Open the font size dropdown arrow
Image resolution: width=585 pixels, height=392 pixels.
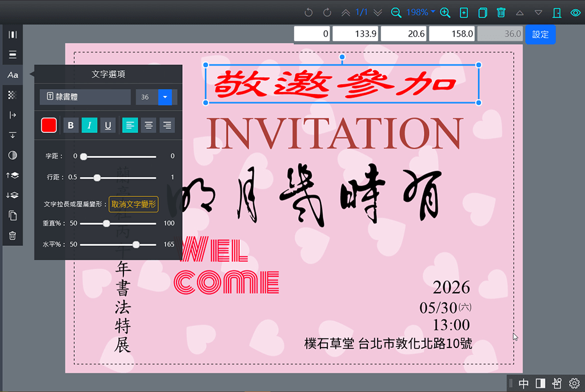(165, 97)
